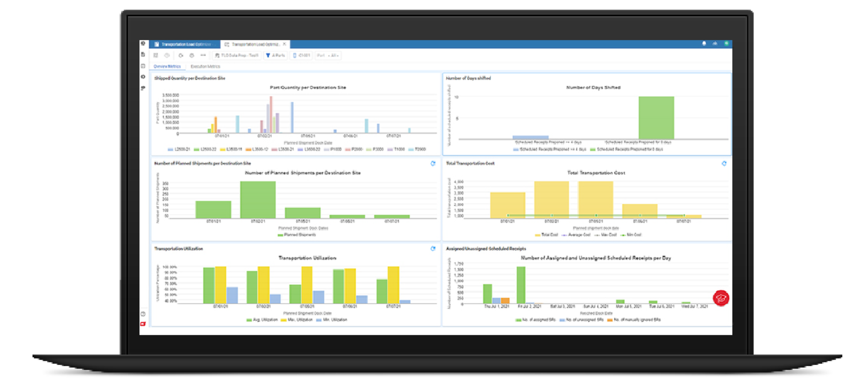Open the more options ellipsis menu

203,56
